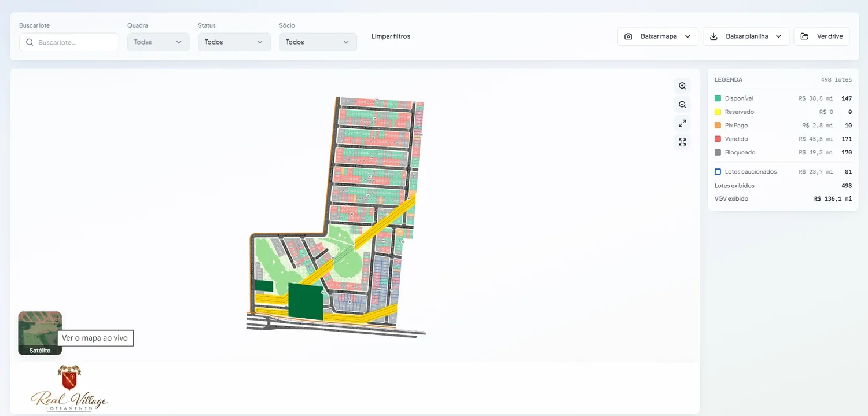This screenshot has height=416, width=868.
Task: Click the Reservado legend label
Action: tap(740, 112)
